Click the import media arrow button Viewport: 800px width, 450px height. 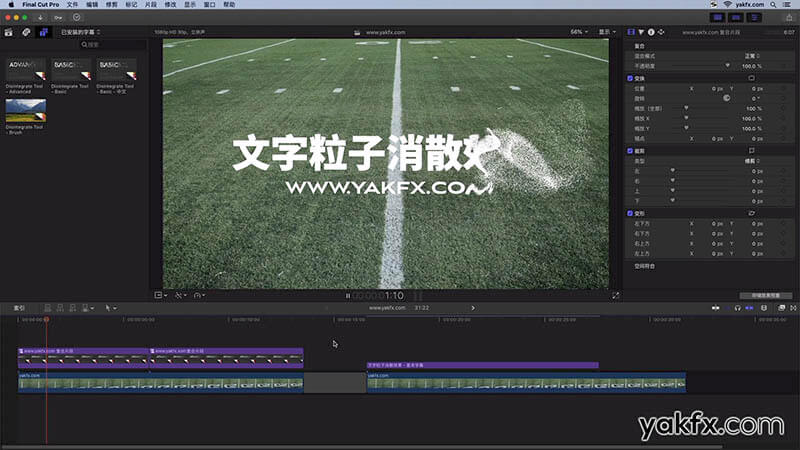(x=40, y=17)
